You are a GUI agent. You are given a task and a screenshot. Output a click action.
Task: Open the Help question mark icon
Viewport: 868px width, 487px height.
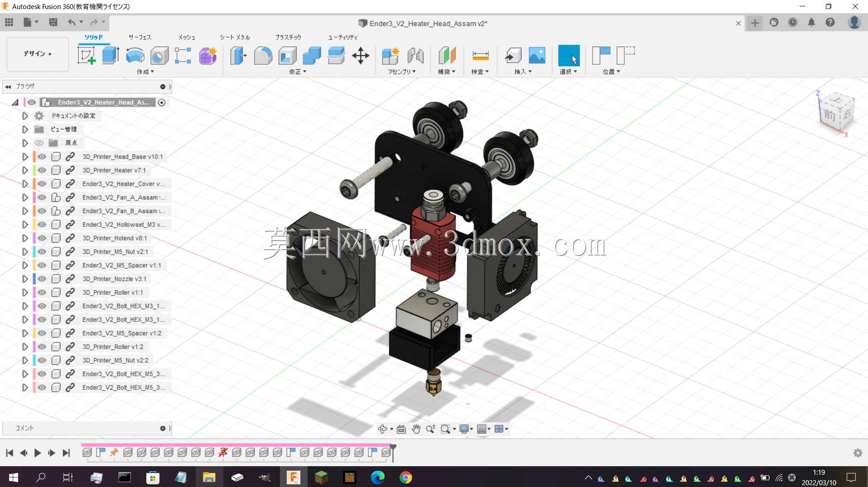(830, 22)
